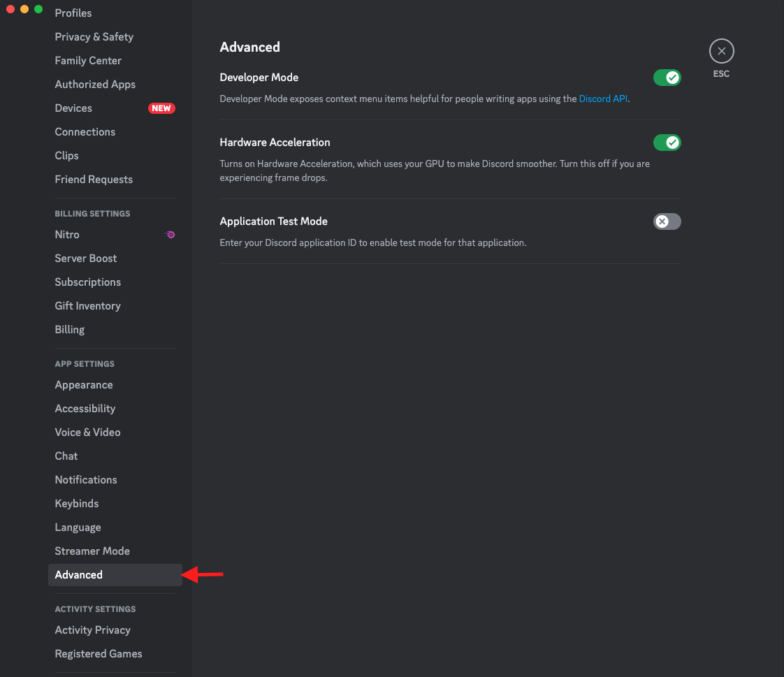The width and height of the screenshot is (784, 677).
Task: Enable Application Test Mode
Action: pos(667,221)
